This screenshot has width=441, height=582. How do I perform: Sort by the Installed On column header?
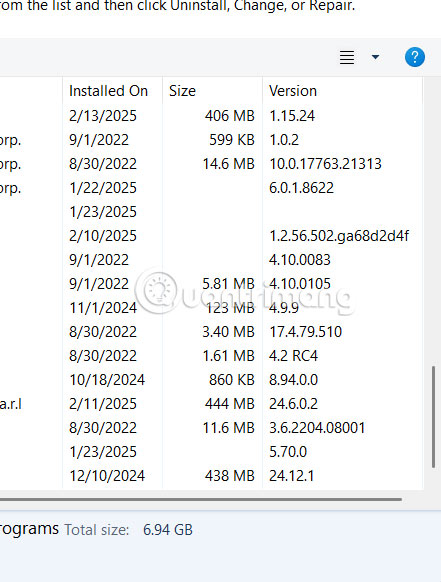[x=108, y=91]
